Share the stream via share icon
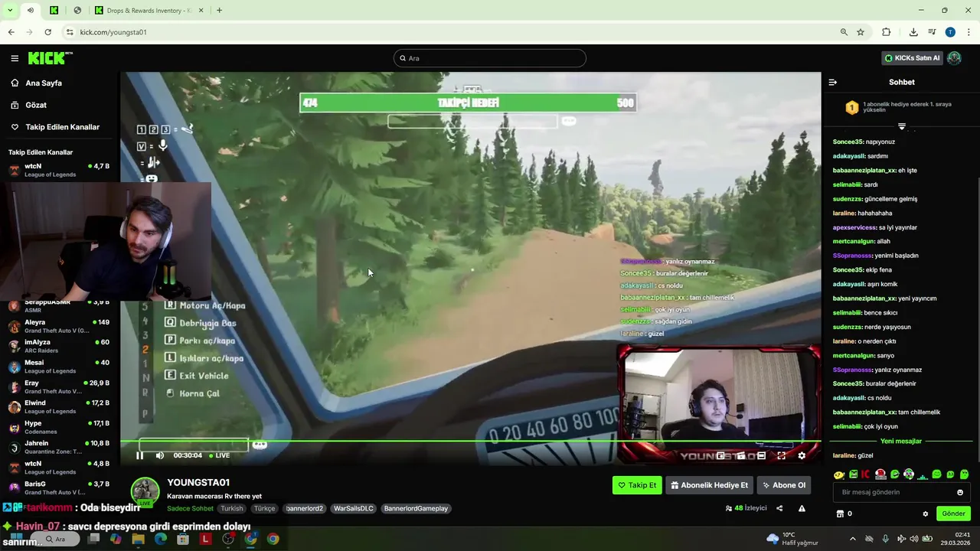Image resolution: width=980 pixels, height=551 pixels. 779,508
